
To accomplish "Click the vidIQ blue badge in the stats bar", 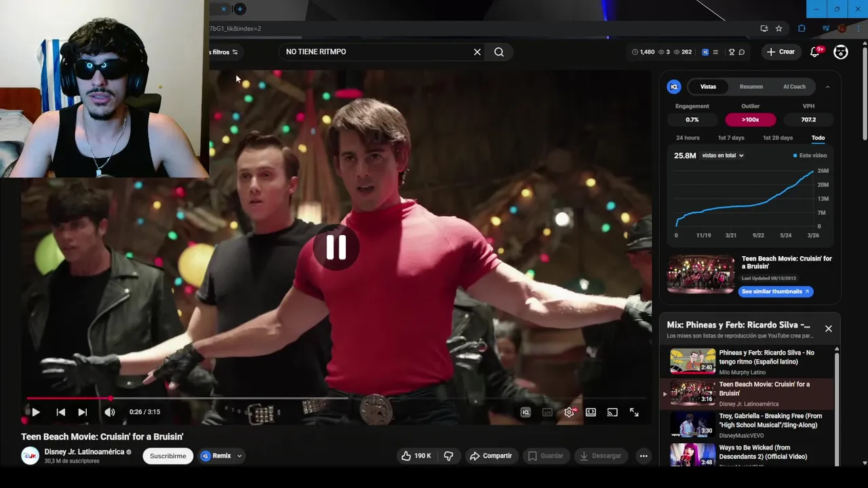I will (x=705, y=52).
